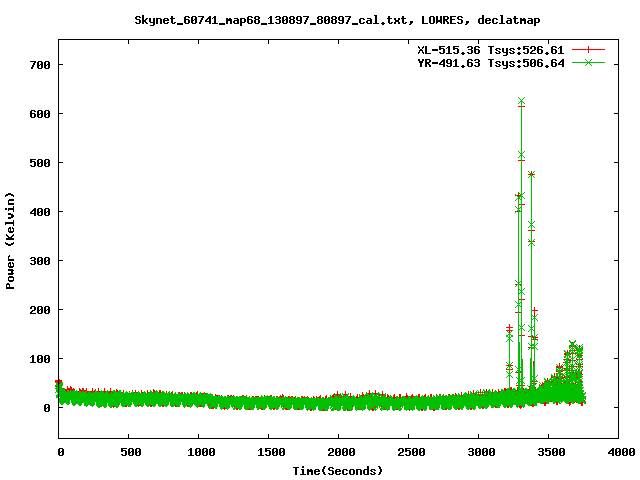Click the x-axis tick label 3000
Image resolution: width=640 pixels, height=480 pixels.
pos(481,452)
